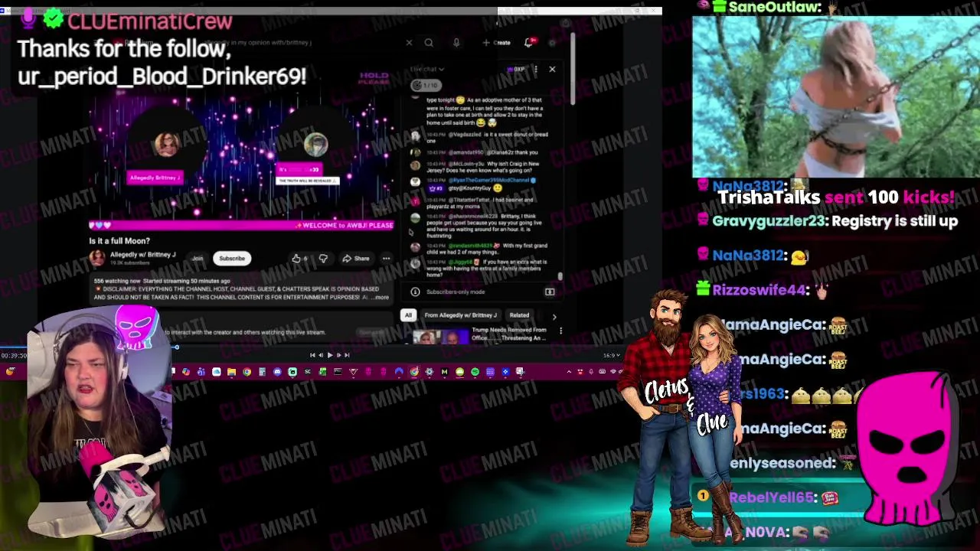Select the Related filter chip
The image size is (980, 551).
519,315
